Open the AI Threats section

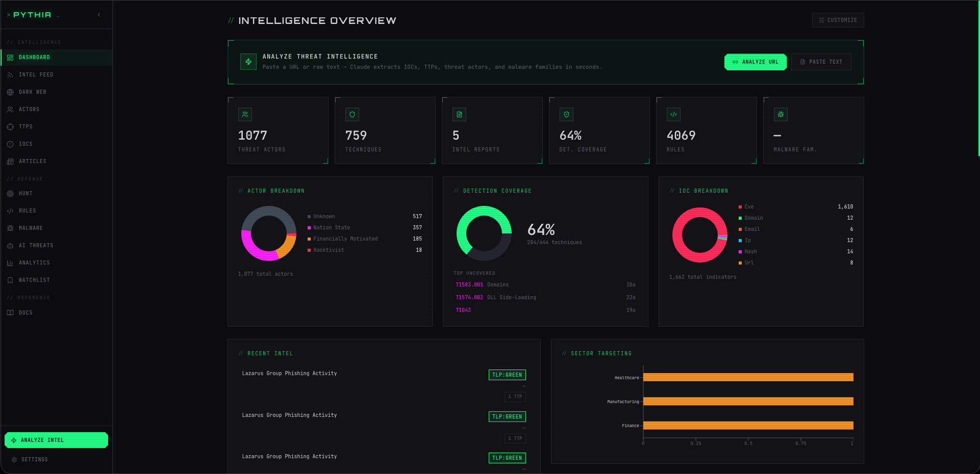tap(57, 246)
